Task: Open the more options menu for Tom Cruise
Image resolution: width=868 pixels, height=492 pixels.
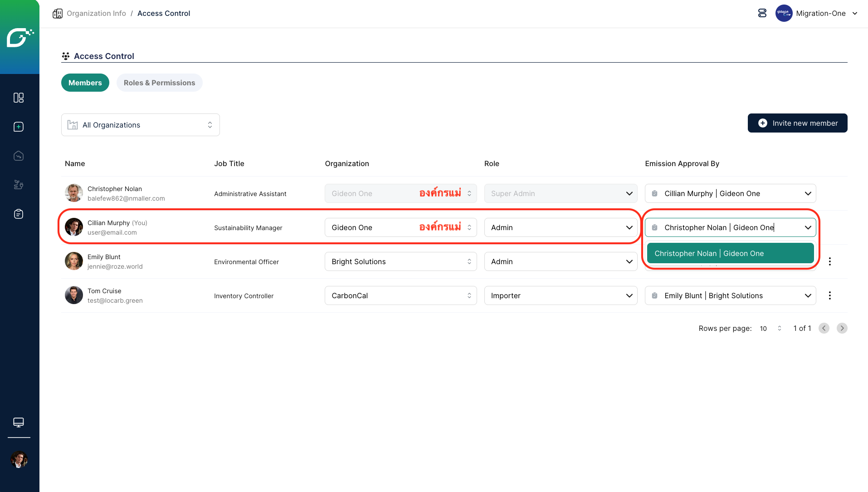Action: (x=829, y=295)
